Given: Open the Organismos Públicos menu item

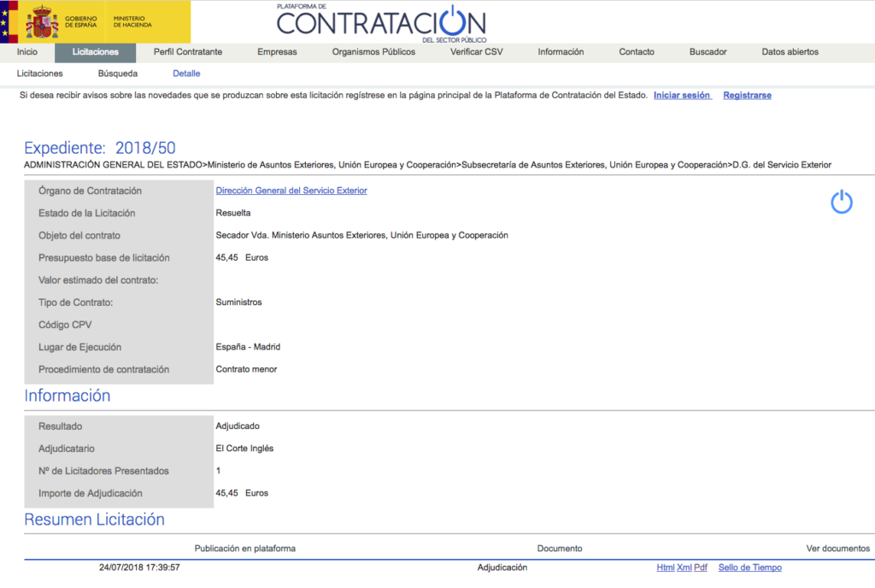Looking at the screenshot, I should click(x=373, y=52).
